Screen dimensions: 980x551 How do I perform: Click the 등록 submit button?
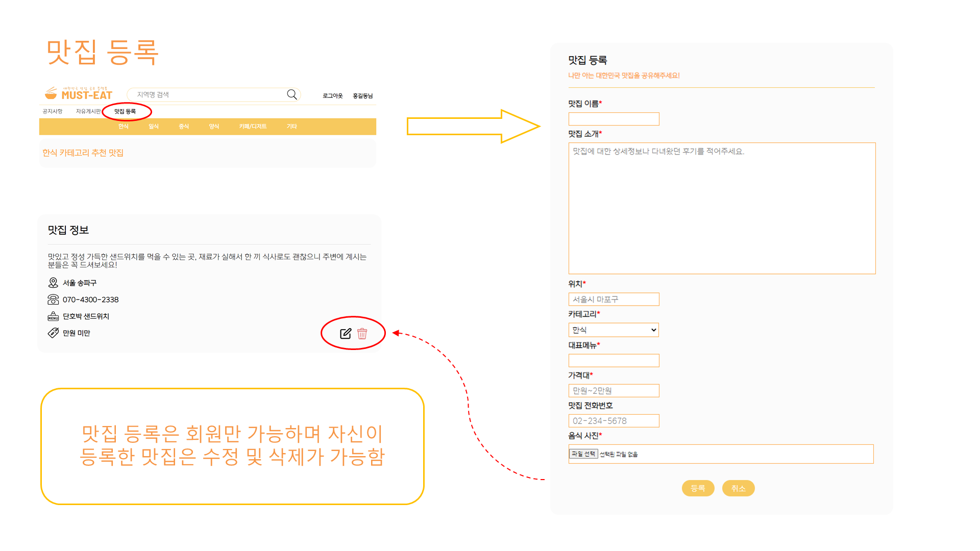(698, 488)
